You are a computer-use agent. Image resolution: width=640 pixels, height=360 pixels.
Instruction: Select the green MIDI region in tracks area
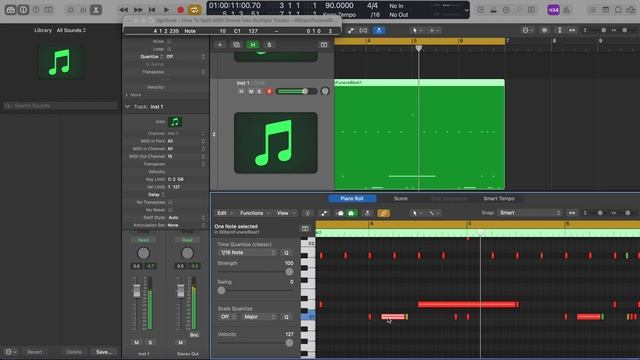(x=419, y=135)
